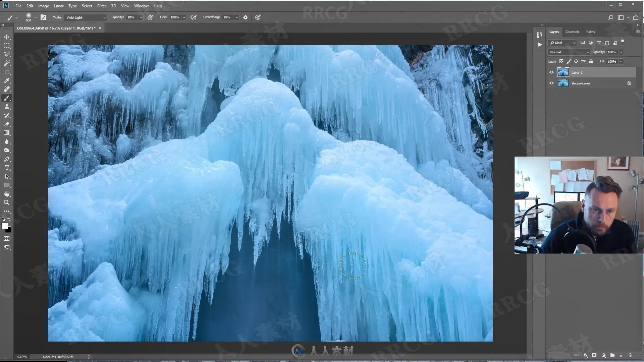Toggle pressure for size button
644x362 pixels.
258,17
